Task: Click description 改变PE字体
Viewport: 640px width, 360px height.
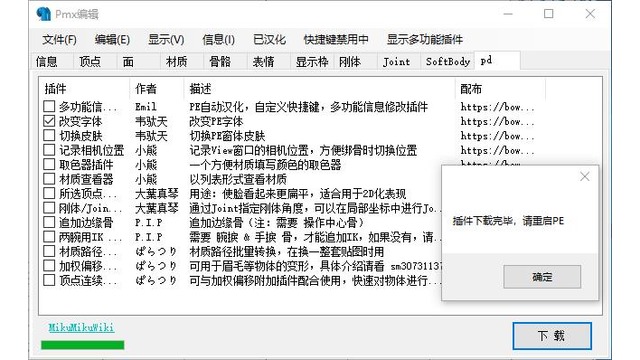Action: pyautogui.click(x=216, y=121)
